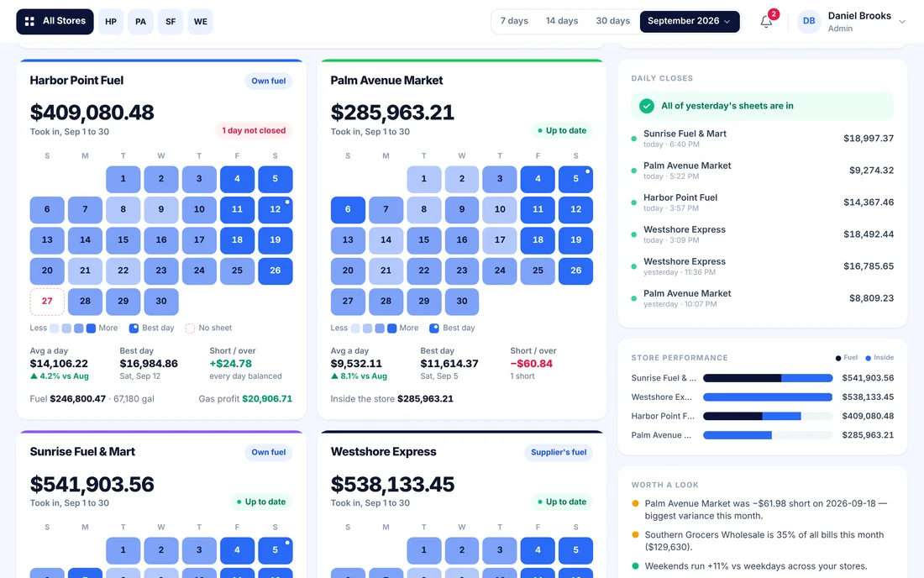
Task: Click the Sunrise Fuel & Mart card title
Action: pyautogui.click(x=82, y=452)
